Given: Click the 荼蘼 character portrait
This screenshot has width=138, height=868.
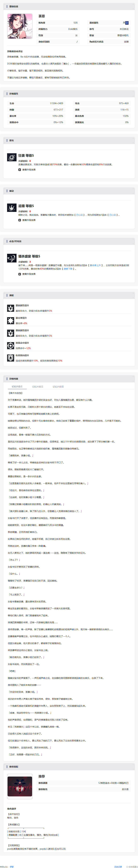Looking at the screenshot, I should pos(20,26).
